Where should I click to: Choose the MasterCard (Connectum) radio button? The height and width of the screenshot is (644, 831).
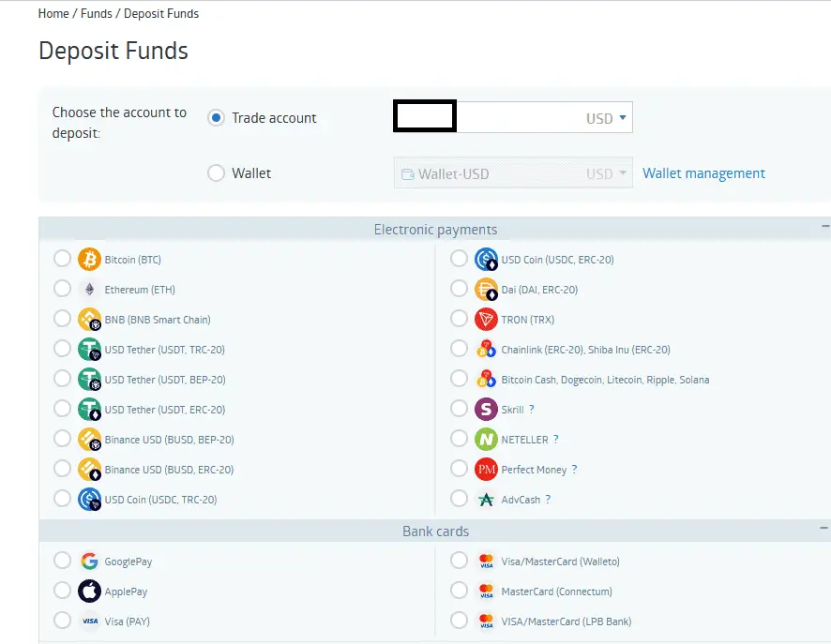tap(459, 590)
